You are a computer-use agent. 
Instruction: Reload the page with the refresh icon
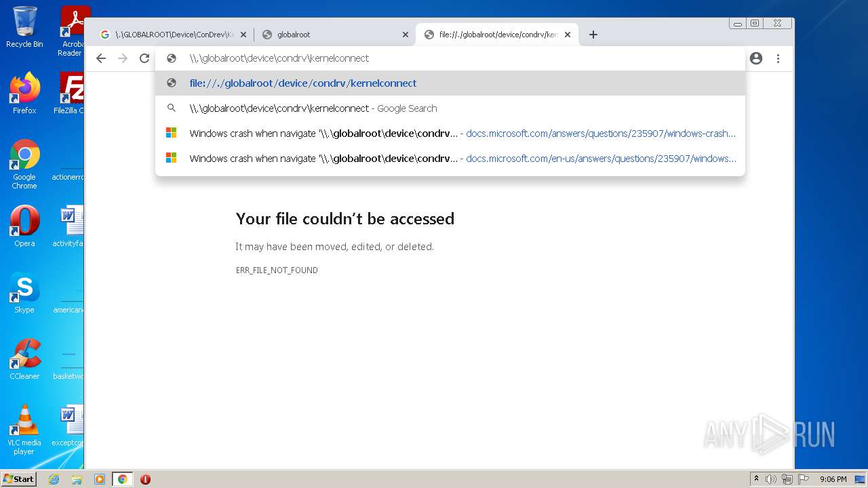click(x=144, y=58)
